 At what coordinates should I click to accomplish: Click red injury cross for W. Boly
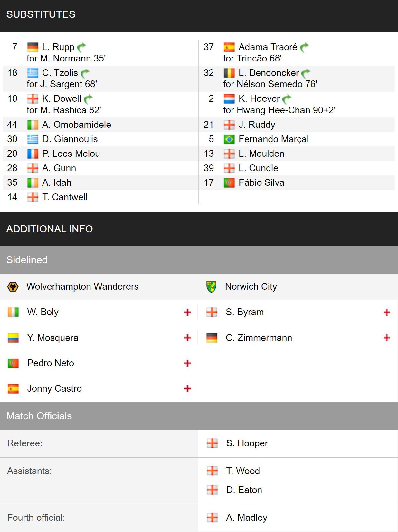[187, 312]
